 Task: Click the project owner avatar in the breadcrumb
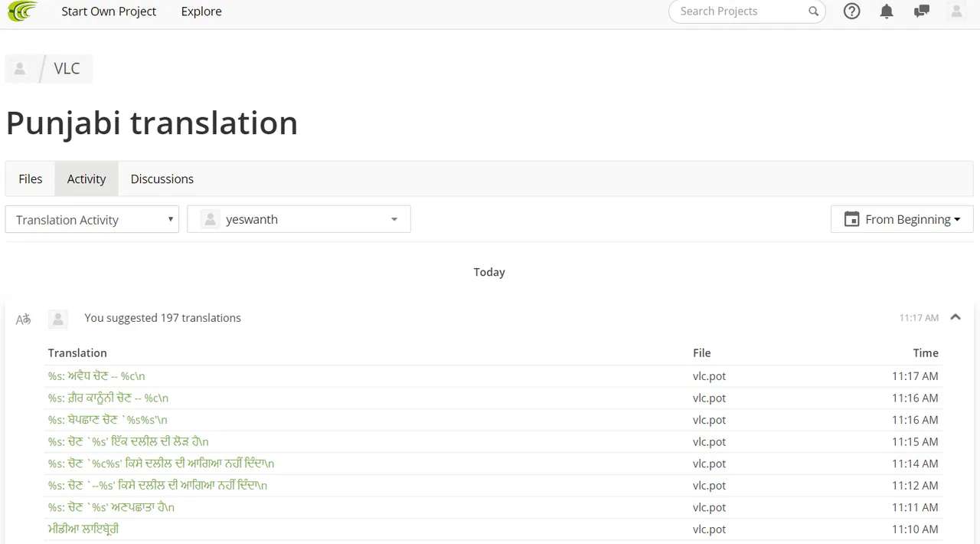pos(20,69)
